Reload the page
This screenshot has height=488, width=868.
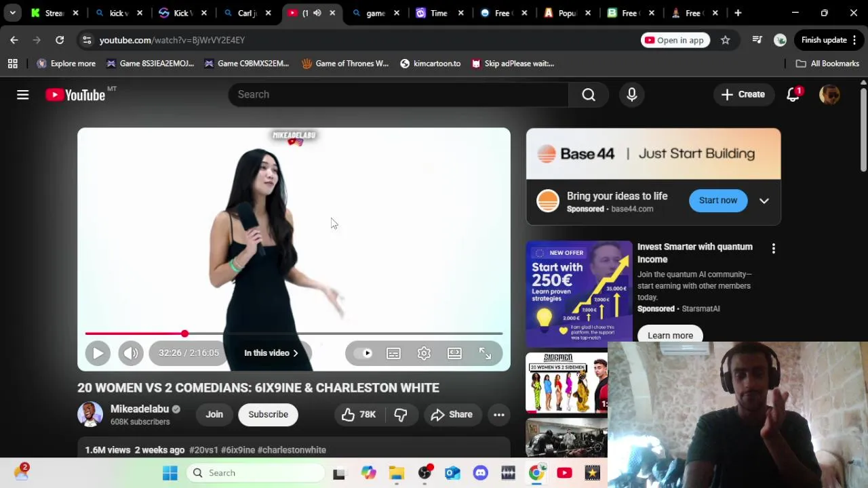tap(60, 40)
